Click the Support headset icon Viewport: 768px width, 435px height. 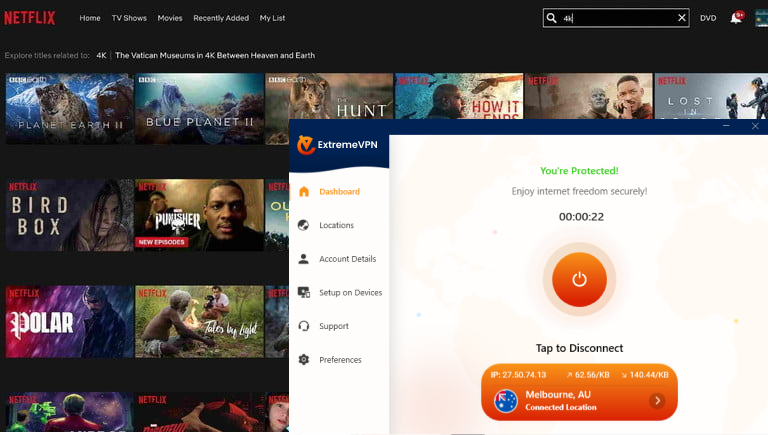coord(304,326)
